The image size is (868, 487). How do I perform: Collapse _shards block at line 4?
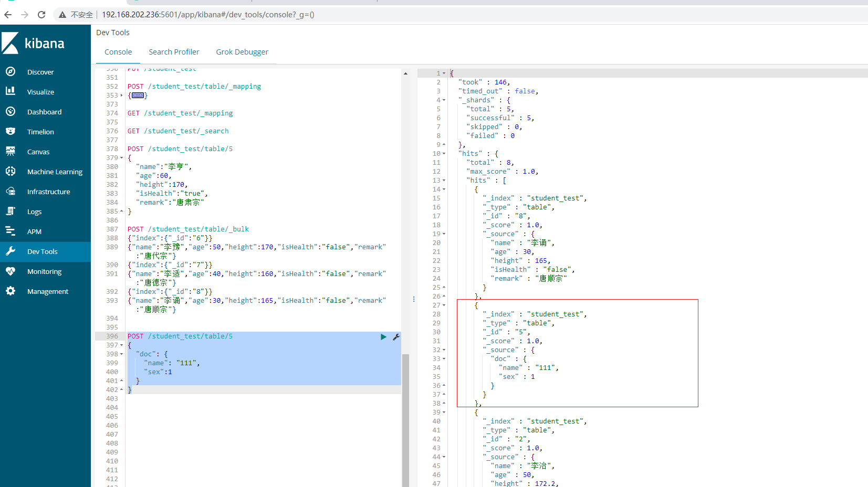444,100
